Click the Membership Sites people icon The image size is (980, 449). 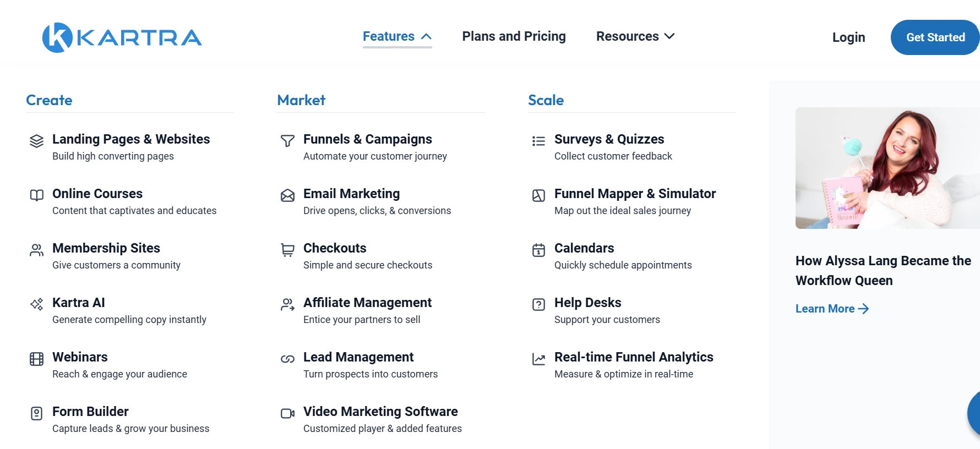click(x=36, y=250)
